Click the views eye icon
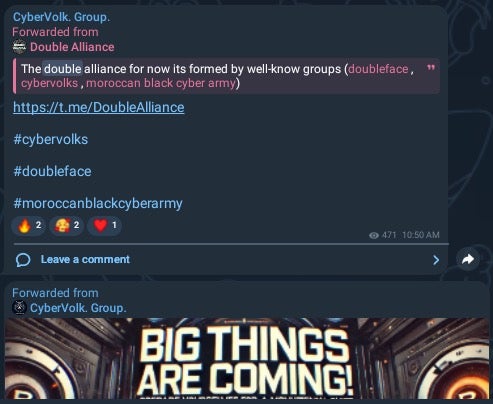 (x=374, y=235)
